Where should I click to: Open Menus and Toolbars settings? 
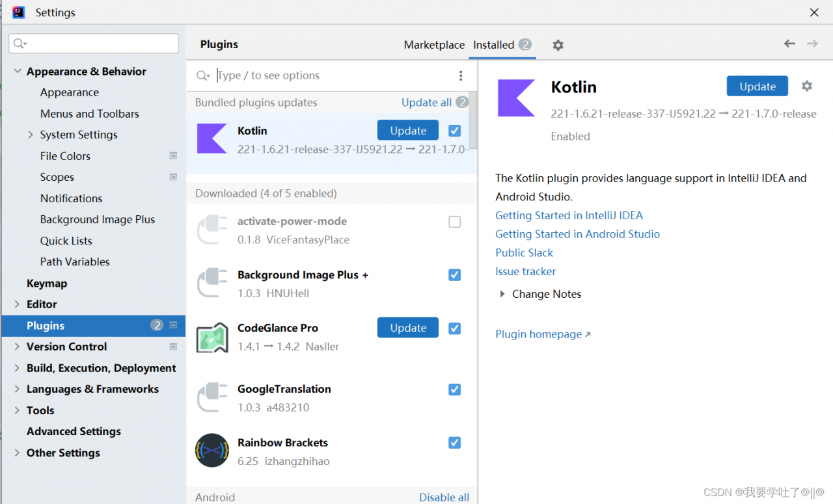point(90,114)
